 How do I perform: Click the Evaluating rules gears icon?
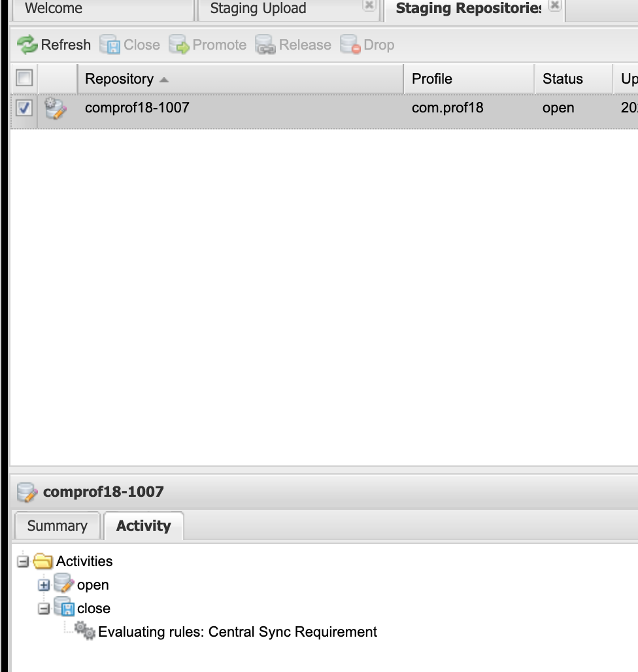(x=84, y=631)
